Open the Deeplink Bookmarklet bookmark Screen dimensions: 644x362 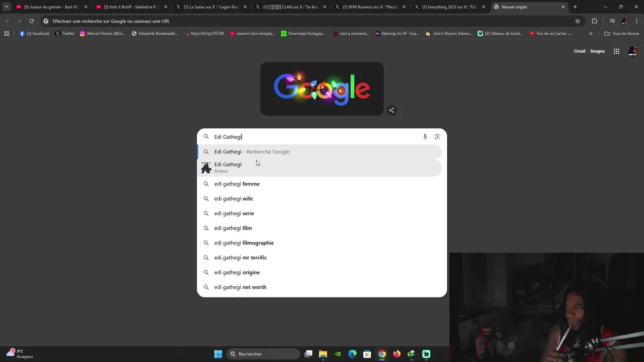click(154, 33)
